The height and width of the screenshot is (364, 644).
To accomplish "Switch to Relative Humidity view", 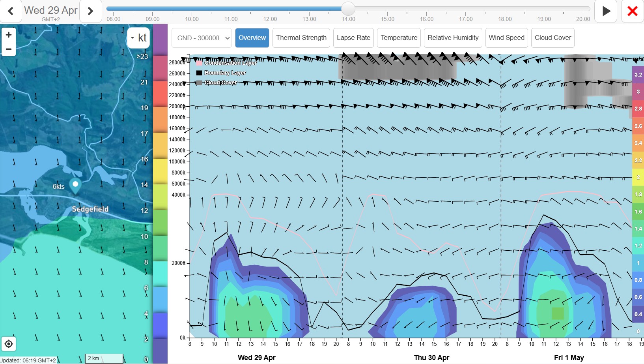I will 453,38.
